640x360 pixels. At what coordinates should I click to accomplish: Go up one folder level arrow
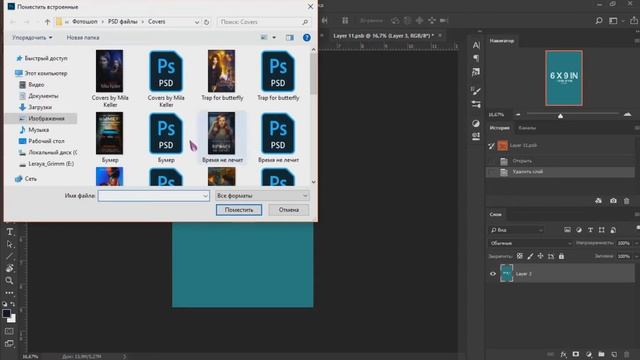[47, 22]
